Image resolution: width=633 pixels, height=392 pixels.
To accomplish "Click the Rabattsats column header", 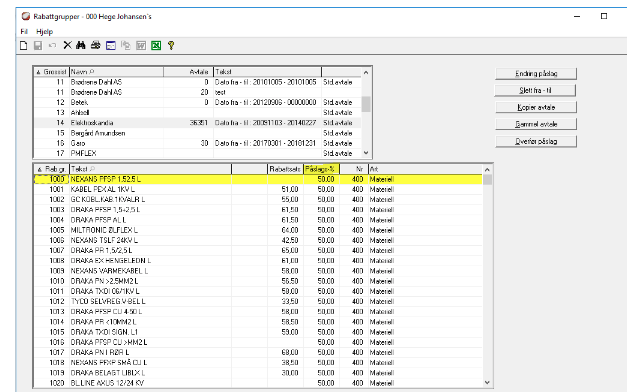I will [285, 169].
